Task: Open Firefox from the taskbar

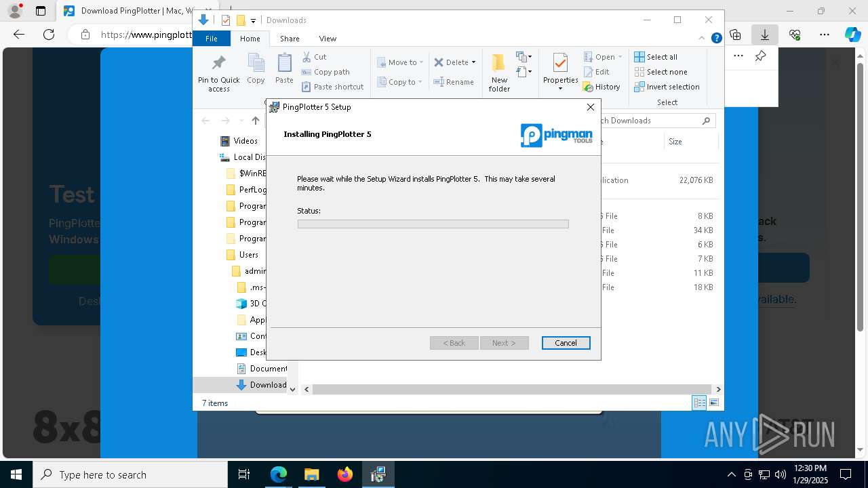Action: [x=345, y=474]
